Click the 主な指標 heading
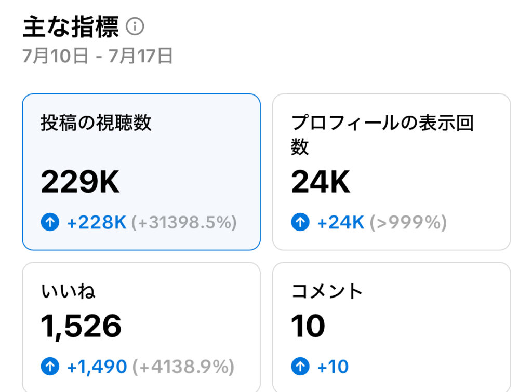Viewport: 532px width, 392px height. [x=71, y=27]
